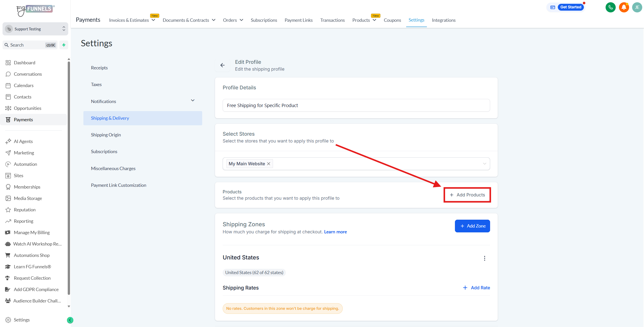Click Add Rate under Shipping Rates

(476, 288)
